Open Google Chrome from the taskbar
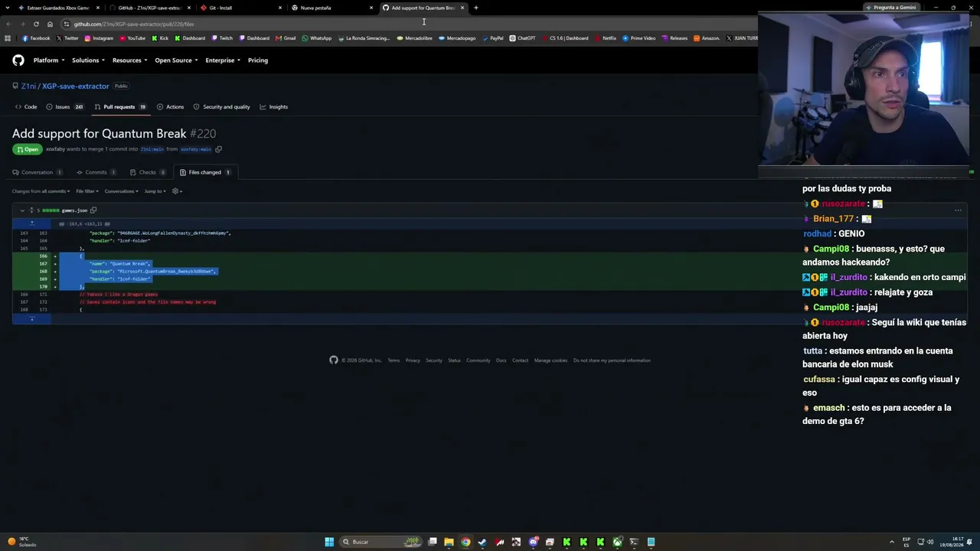Image resolution: width=980 pixels, height=551 pixels. click(x=465, y=542)
